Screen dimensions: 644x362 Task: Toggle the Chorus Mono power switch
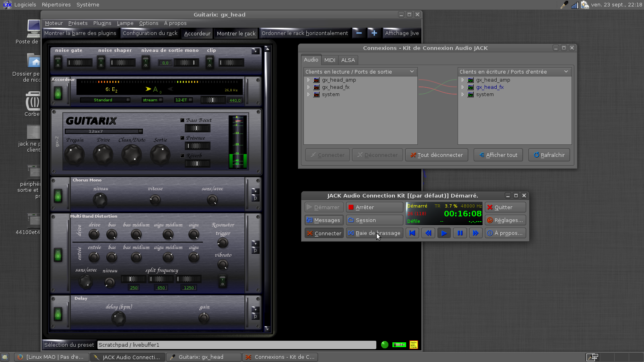(x=58, y=195)
